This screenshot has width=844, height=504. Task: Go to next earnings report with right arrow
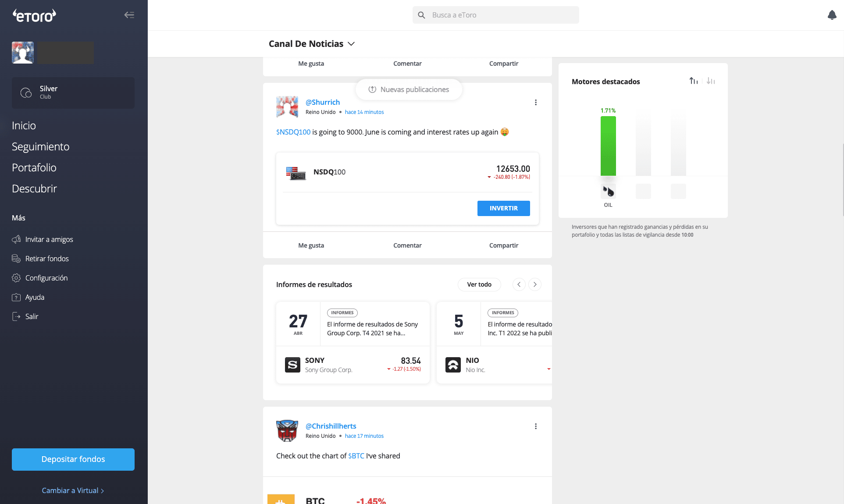pyautogui.click(x=535, y=284)
